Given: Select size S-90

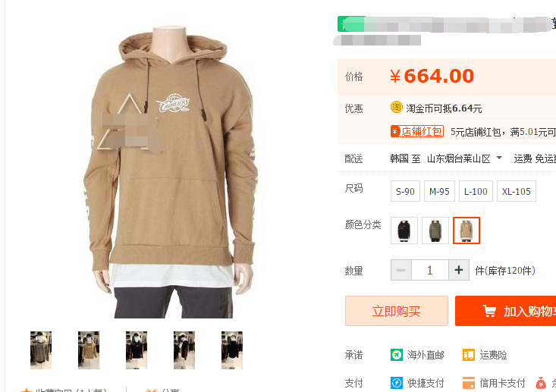Looking at the screenshot, I should (405, 191).
